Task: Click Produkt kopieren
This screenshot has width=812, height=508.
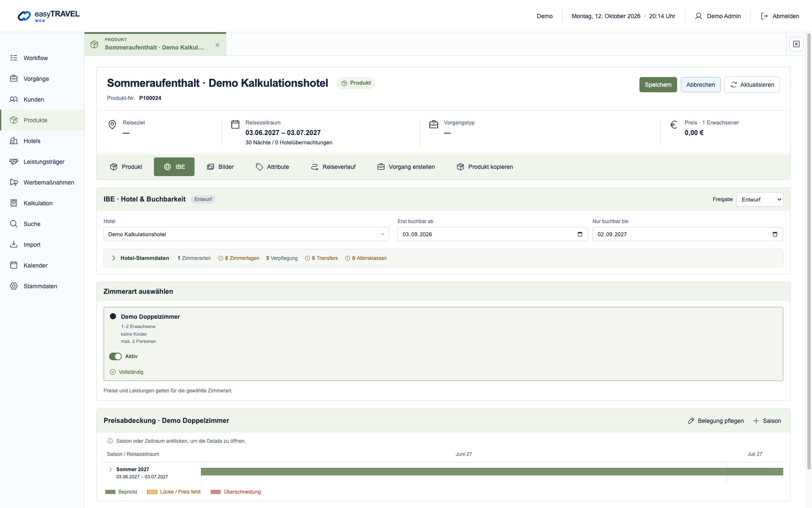Action: coord(485,167)
